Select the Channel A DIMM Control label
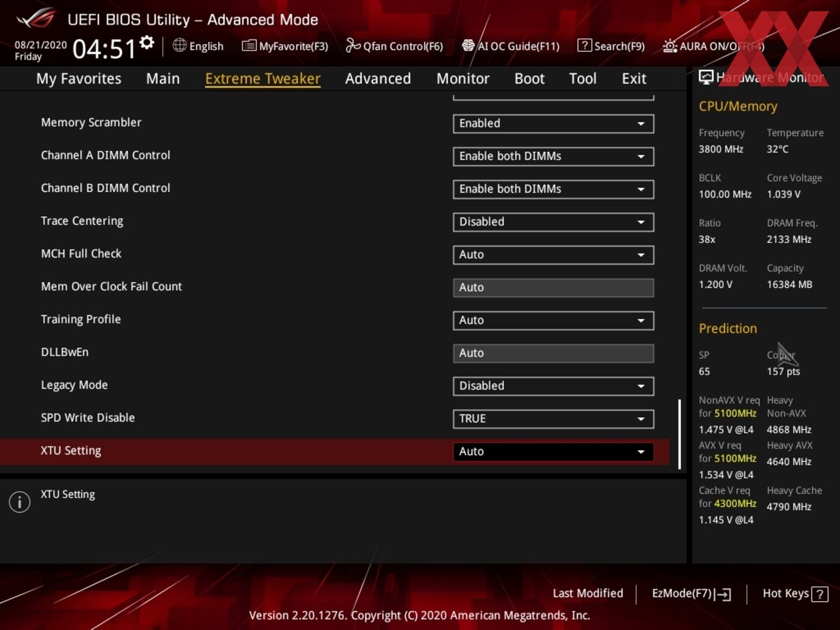The height and width of the screenshot is (630, 840). click(106, 155)
